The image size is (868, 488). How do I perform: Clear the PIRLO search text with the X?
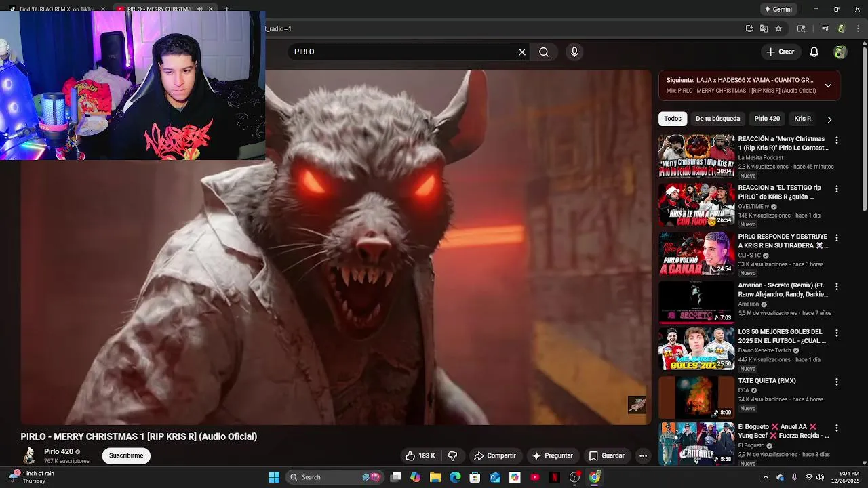tap(522, 52)
